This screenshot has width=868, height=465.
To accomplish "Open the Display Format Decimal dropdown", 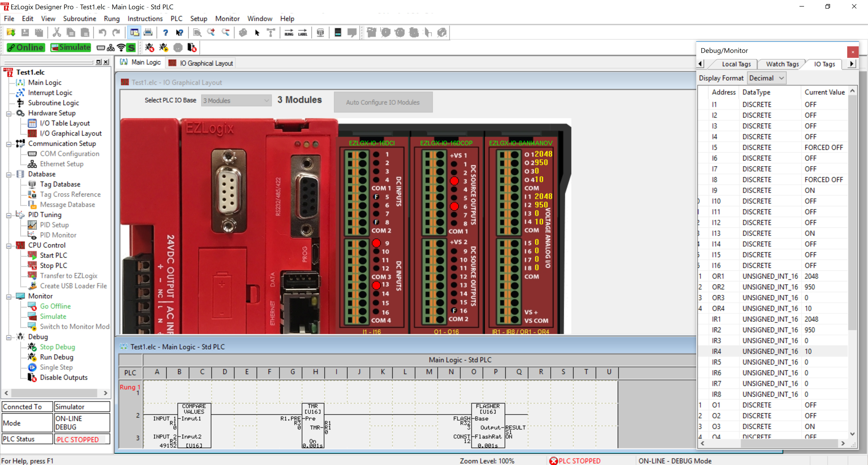I will pyautogui.click(x=766, y=78).
